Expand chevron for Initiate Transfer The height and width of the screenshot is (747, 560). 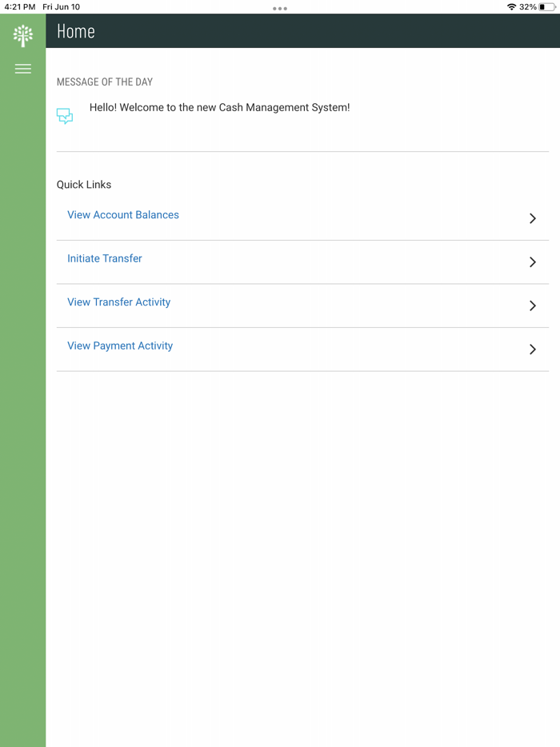[533, 262]
